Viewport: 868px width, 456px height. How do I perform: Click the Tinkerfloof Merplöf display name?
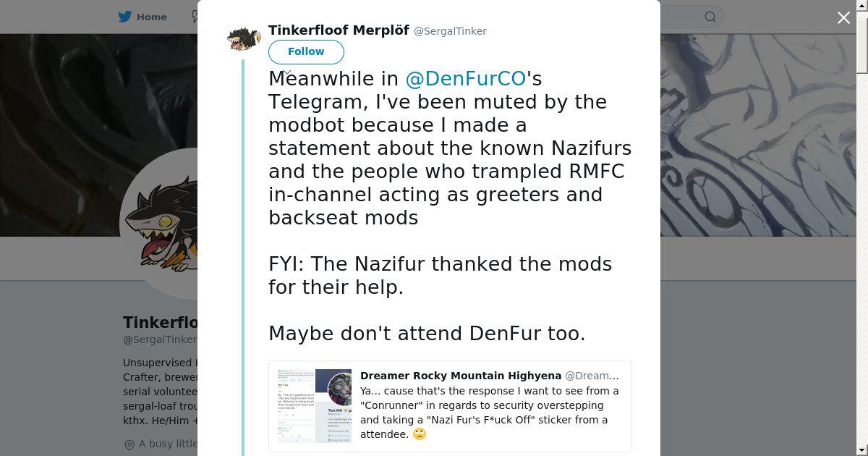point(339,30)
